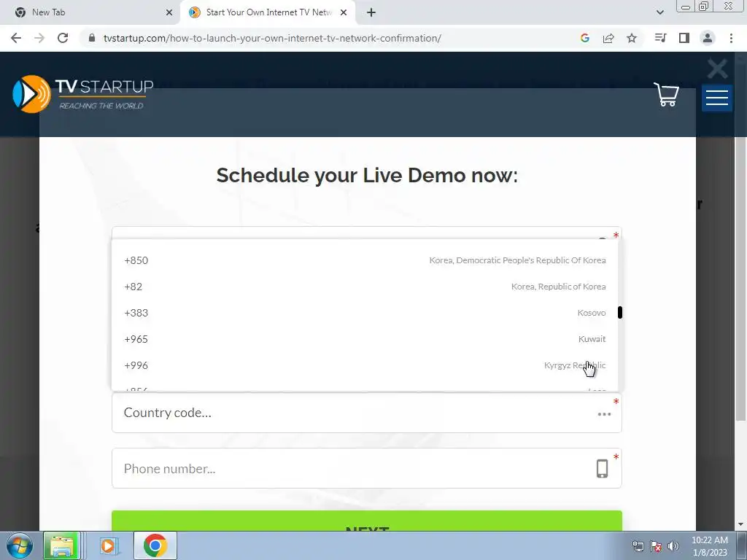Viewport: 747px width, 560px height.
Task: Close the New Tab tab
Action: [x=169, y=12]
